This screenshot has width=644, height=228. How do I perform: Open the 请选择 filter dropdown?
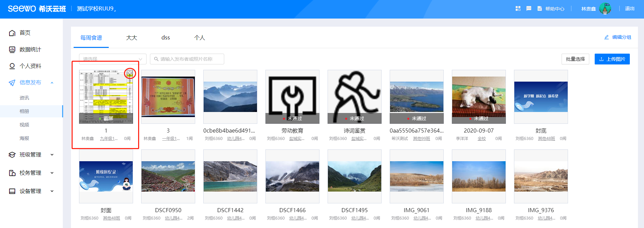tap(112, 59)
